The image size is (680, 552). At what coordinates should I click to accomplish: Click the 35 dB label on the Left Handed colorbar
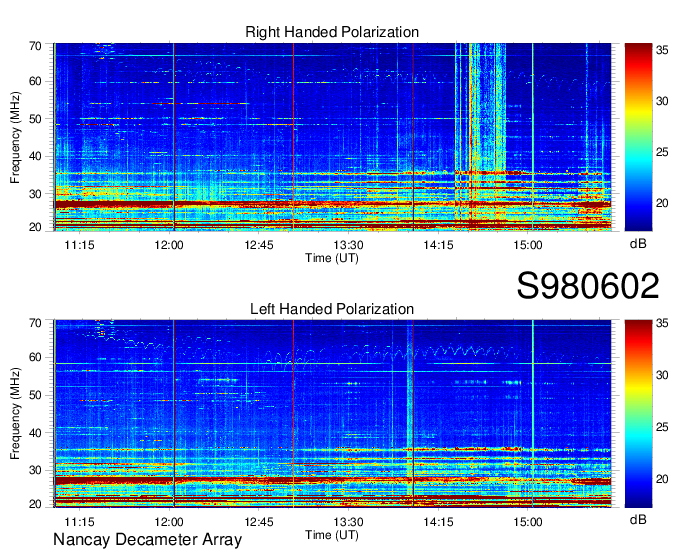coord(662,323)
